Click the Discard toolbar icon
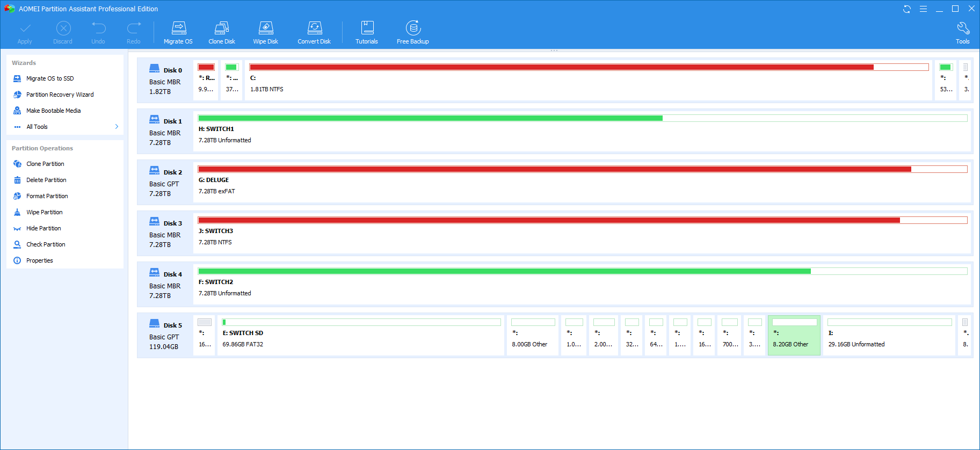This screenshot has height=450, width=980. [x=63, y=28]
